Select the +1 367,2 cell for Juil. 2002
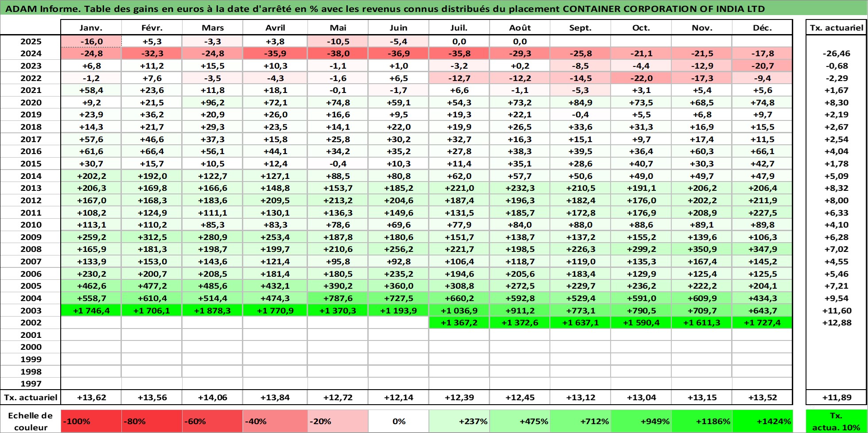The image size is (868, 433). click(459, 323)
